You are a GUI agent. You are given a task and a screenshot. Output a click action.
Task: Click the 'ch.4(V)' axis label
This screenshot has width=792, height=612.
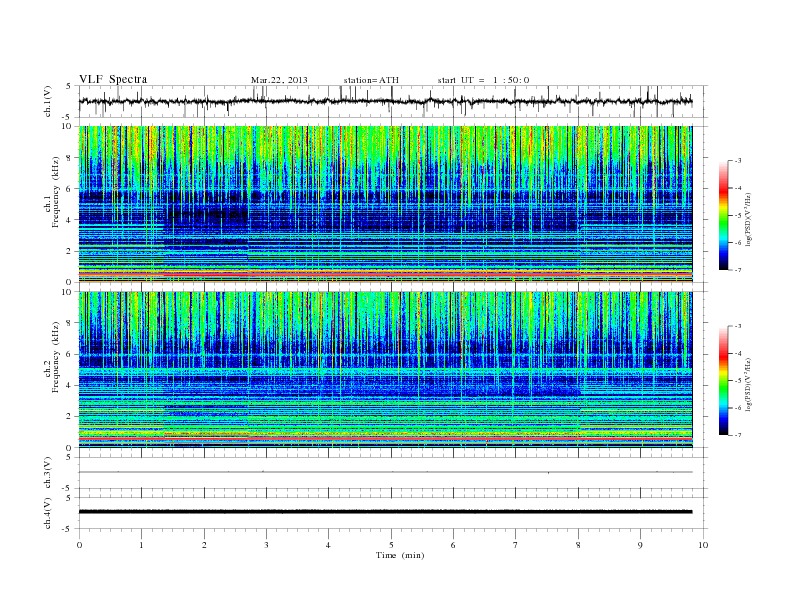(x=48, y=513)
